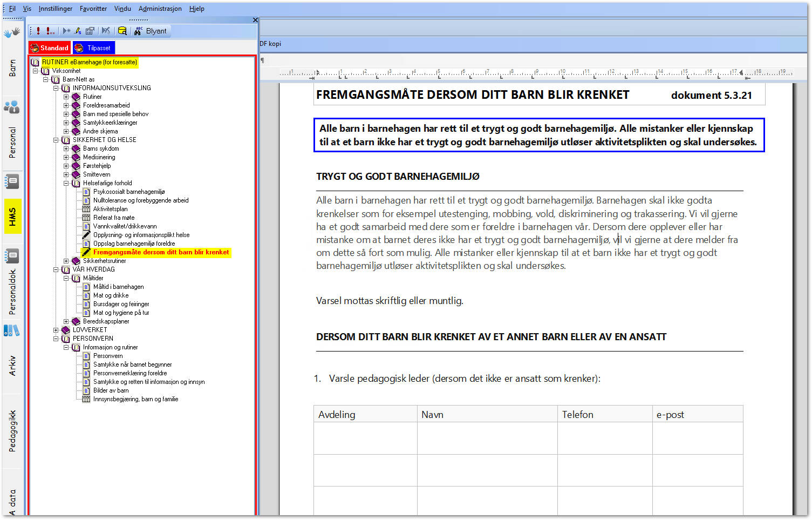Switch to the Tilpasset tab

(x=93, y=48)
